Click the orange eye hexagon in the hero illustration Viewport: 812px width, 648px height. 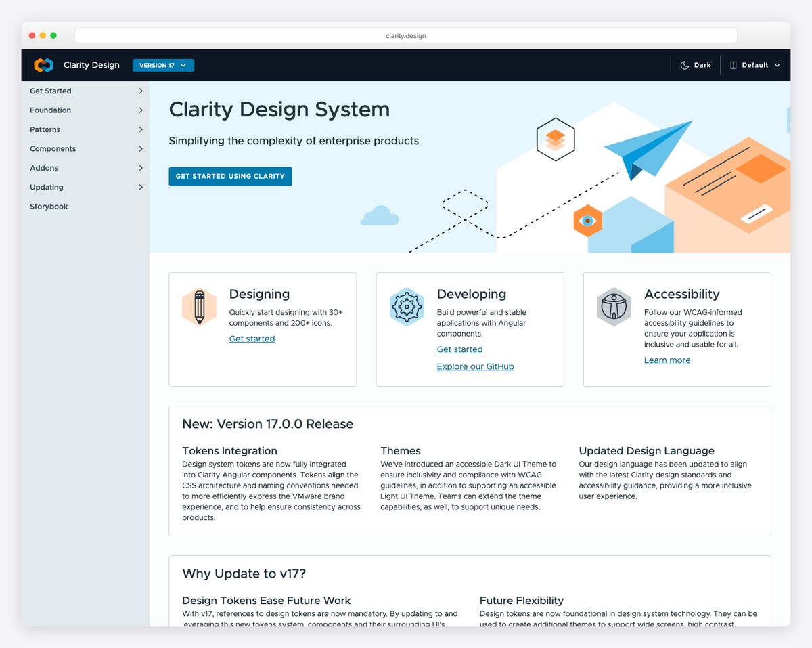coord(587,221)
